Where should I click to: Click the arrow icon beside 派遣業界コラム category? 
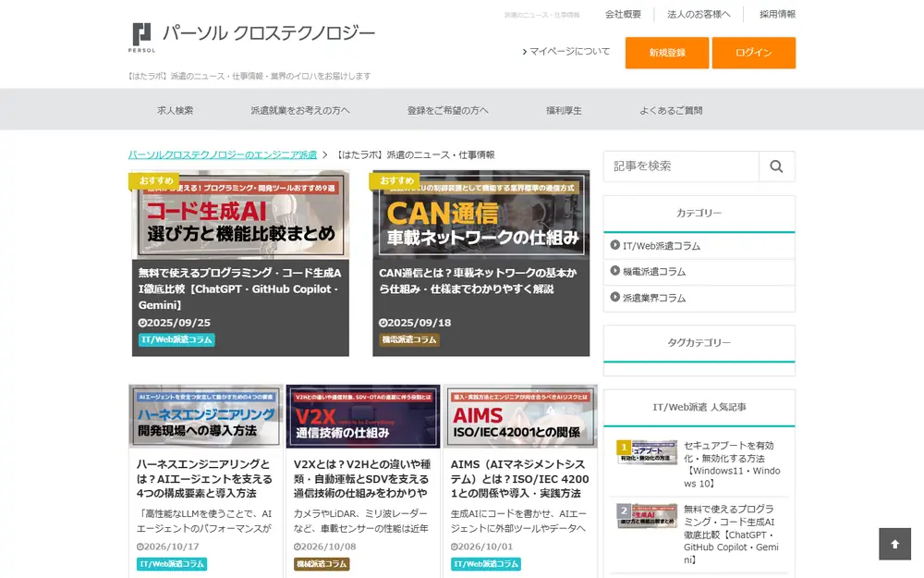(614, 297)
